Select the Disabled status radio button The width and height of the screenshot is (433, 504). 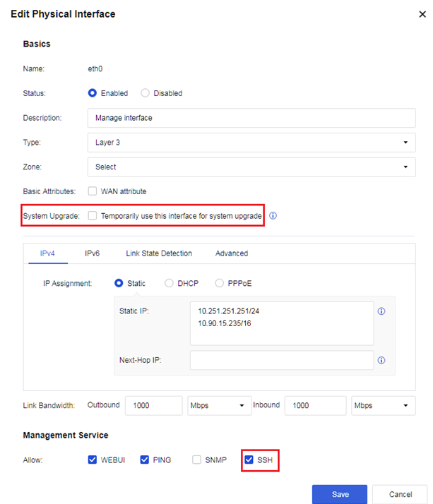click(145, 93)
